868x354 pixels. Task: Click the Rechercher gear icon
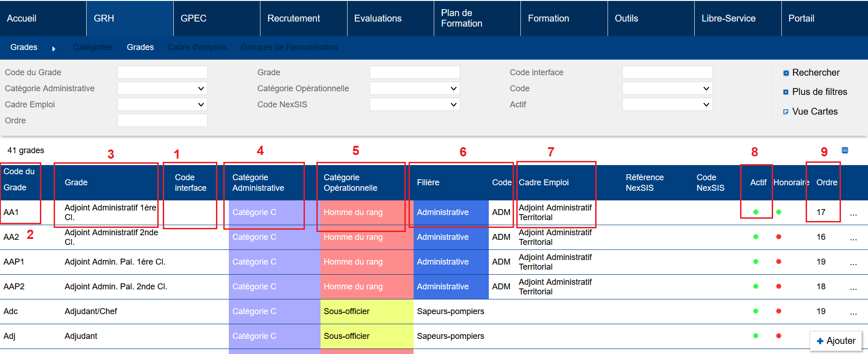[785, 73]
